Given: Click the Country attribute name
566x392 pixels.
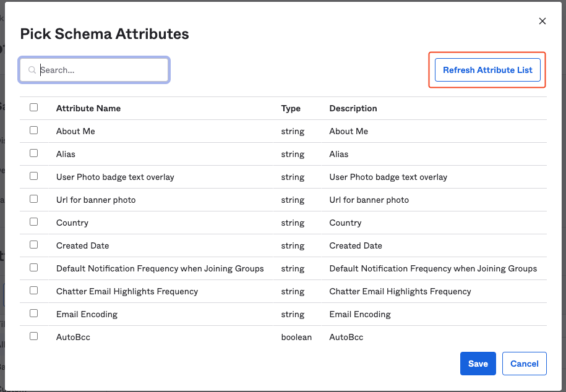Looking at the screenshot, I should pyautogui.click(x=72, y=223).
